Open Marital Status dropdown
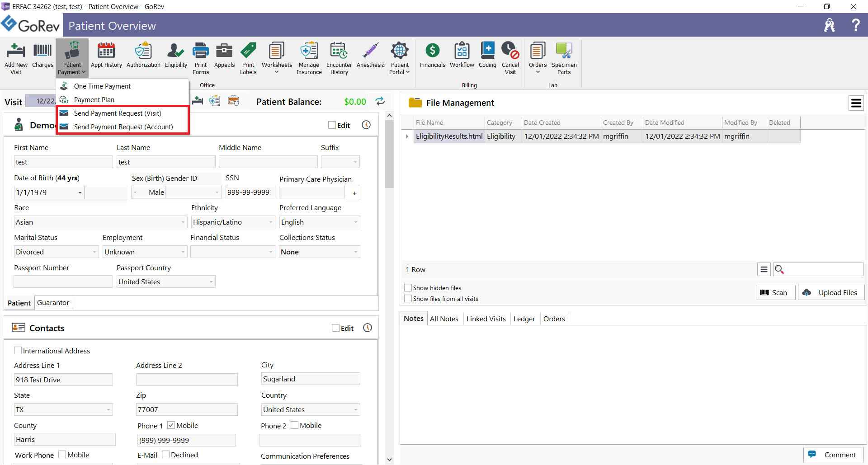 pos(94,252)
